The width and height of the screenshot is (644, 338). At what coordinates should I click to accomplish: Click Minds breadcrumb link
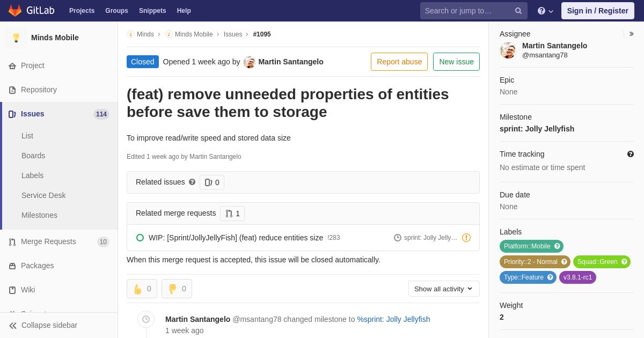(145, 34)
